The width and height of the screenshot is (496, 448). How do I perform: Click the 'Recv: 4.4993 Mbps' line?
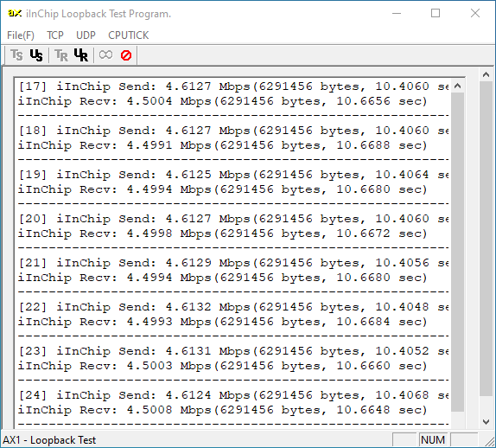[222, 322]
